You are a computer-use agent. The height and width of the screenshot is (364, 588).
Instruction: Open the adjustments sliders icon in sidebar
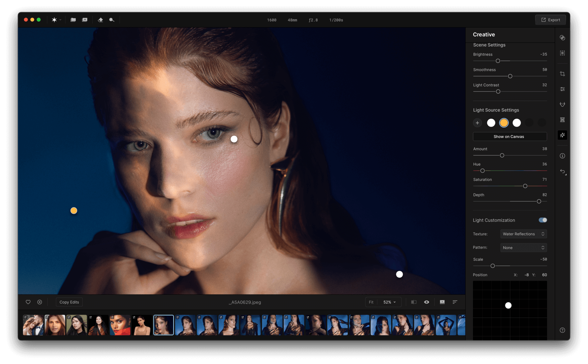click(x=562, y=89)
